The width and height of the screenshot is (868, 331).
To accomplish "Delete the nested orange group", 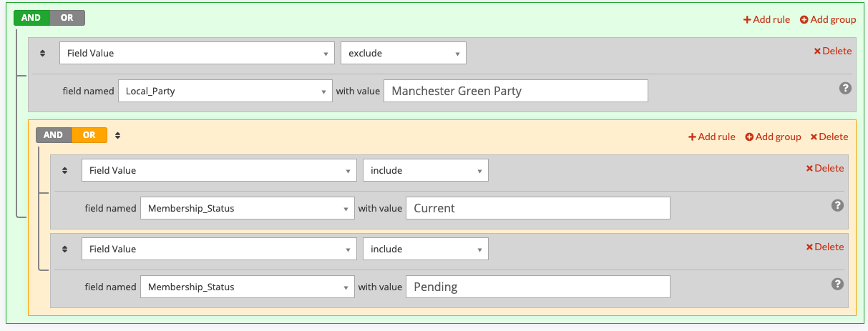I will (x=829, y=137).
